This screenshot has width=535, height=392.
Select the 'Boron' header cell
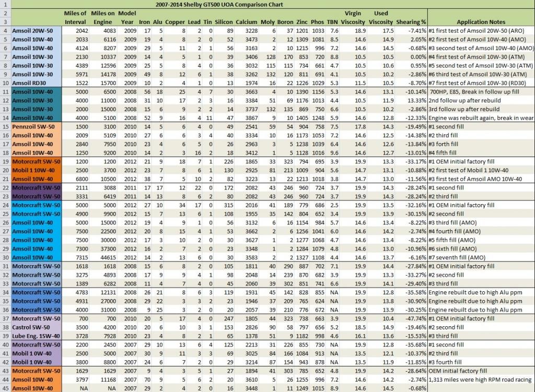(x=285, y=22)
